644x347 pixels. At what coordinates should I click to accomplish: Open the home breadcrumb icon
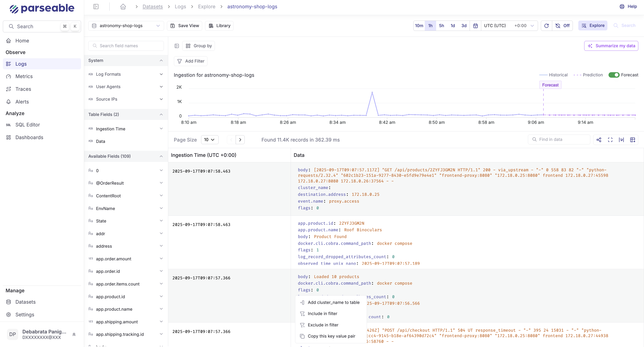(x=123, y=7)
